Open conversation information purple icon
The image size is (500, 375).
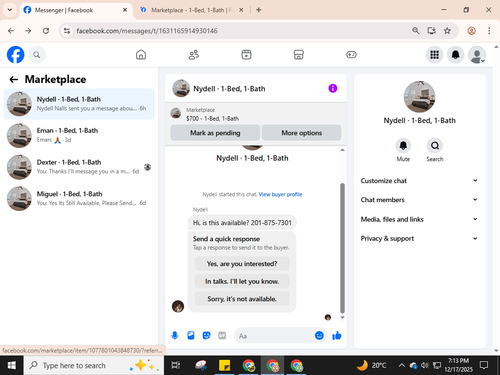point(333,88)
